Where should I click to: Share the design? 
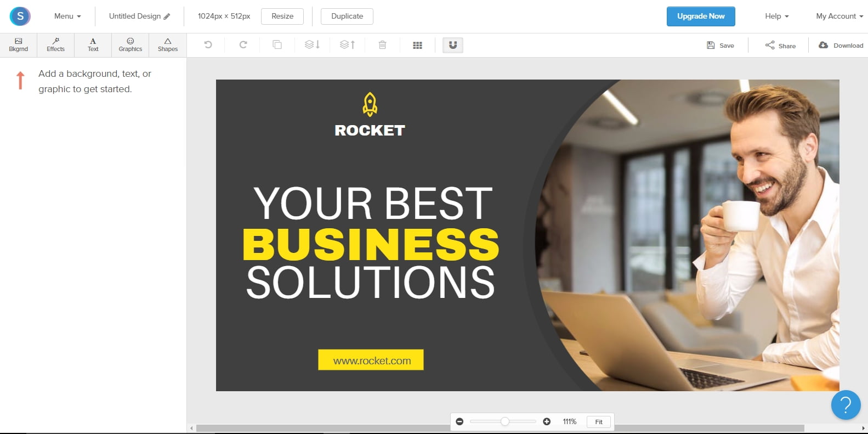pos(780,46)
